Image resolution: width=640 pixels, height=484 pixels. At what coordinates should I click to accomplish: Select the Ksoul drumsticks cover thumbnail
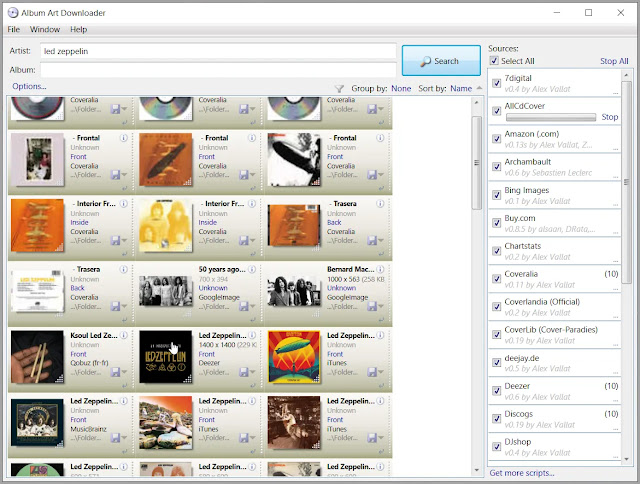click(37, 357)
